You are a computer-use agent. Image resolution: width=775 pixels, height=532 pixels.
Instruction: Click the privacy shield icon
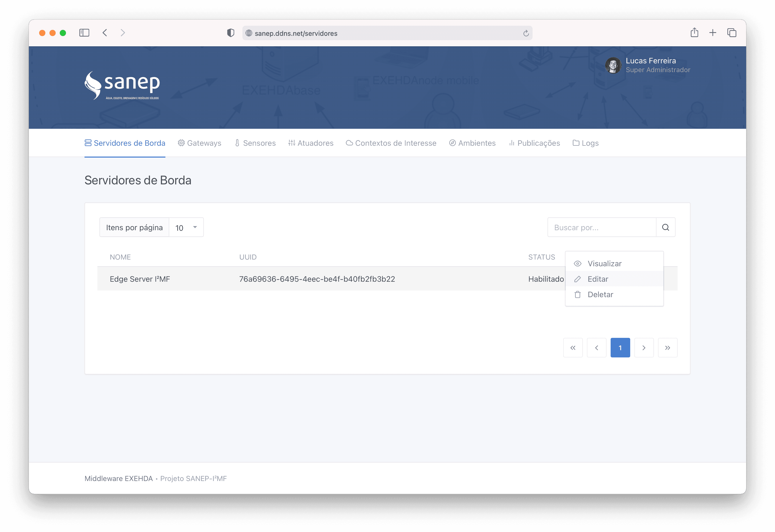[230, 33]
